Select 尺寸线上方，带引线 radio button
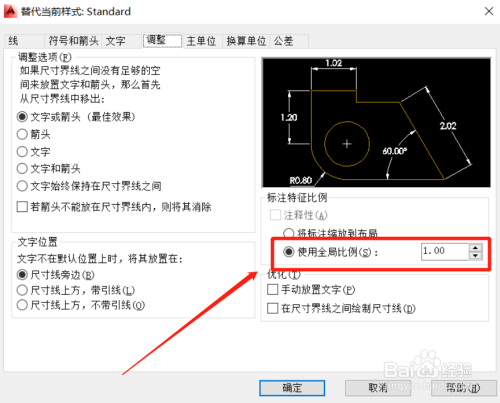The width and height of the screenshot is (500, 403). click(76, 290)
